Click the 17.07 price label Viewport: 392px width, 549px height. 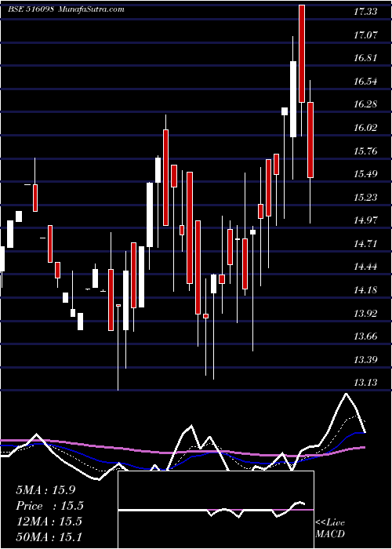[365, 35]
